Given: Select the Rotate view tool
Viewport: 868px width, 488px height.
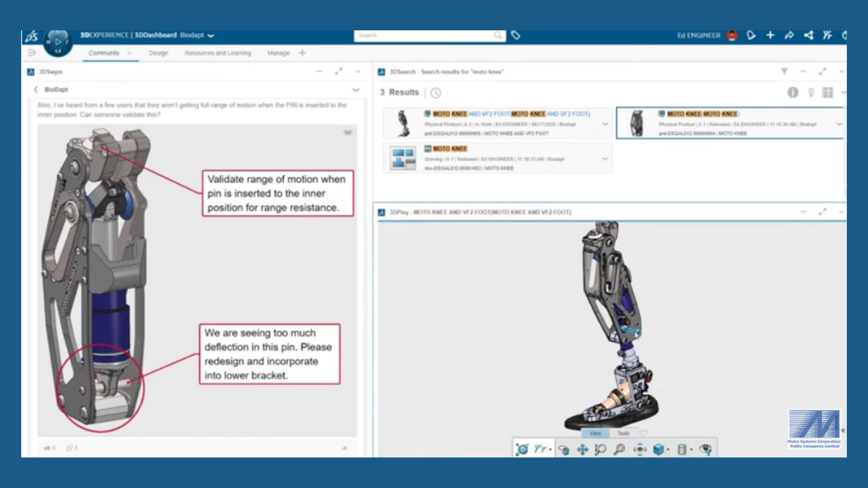Looking at the screenshot, I should [564, 450].
